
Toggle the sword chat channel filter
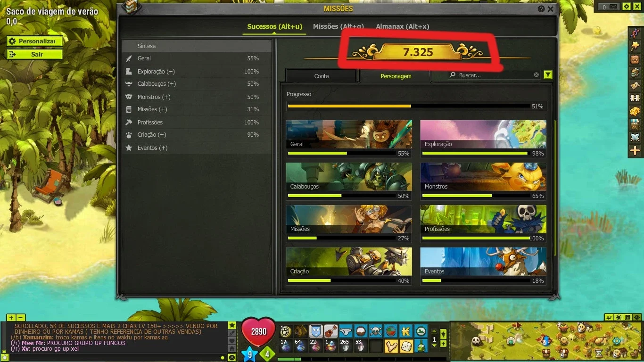click(x=231, y=333)
